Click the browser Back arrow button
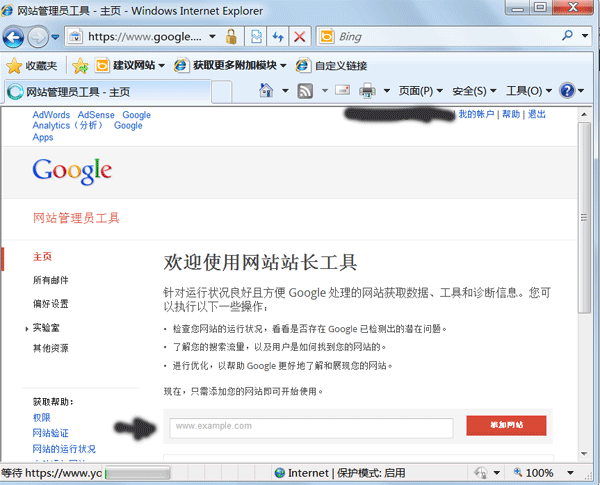 13,37
